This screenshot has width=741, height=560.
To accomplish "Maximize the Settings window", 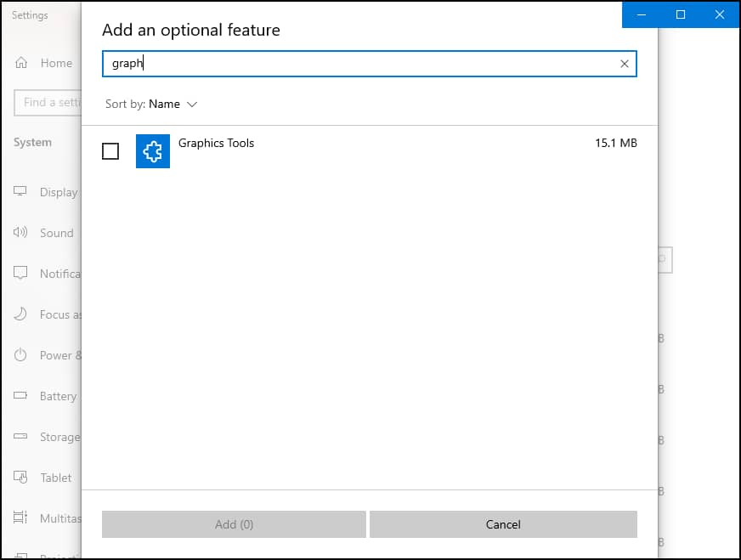I will [681, 14].
